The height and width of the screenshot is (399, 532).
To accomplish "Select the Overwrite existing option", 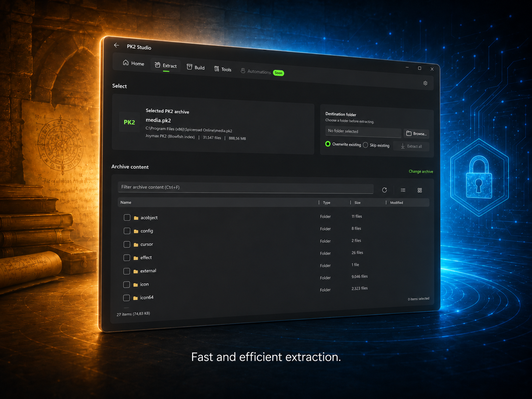I will (343, 144).
